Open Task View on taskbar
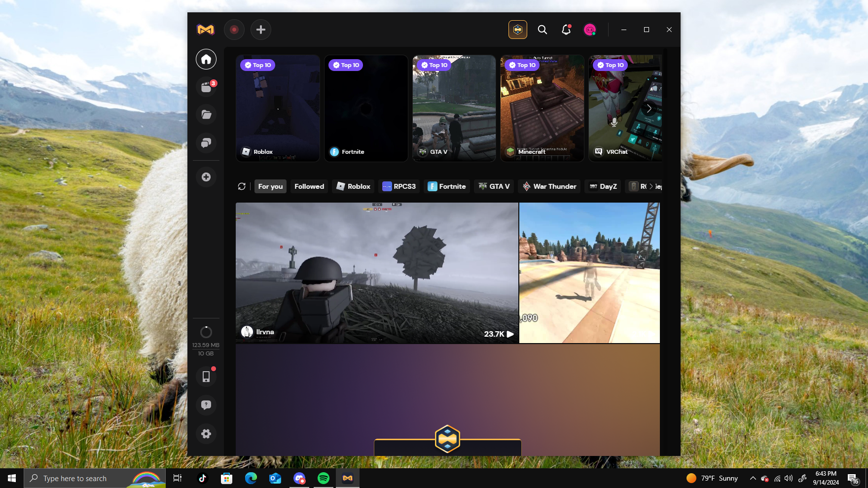 click(178, 478)
